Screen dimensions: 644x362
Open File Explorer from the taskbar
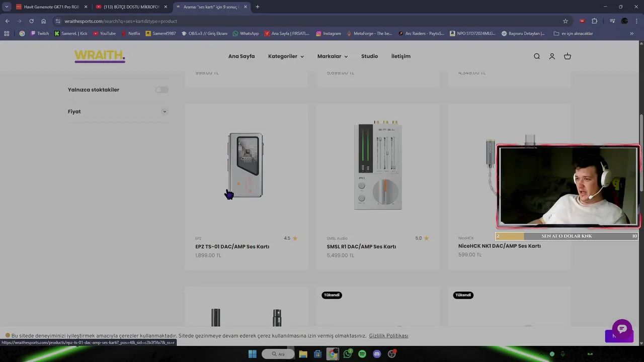tap(303, 354)
